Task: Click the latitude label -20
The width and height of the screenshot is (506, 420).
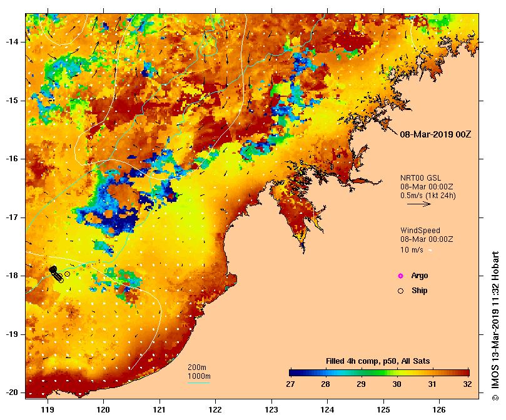Action: [x=12, y=393]
